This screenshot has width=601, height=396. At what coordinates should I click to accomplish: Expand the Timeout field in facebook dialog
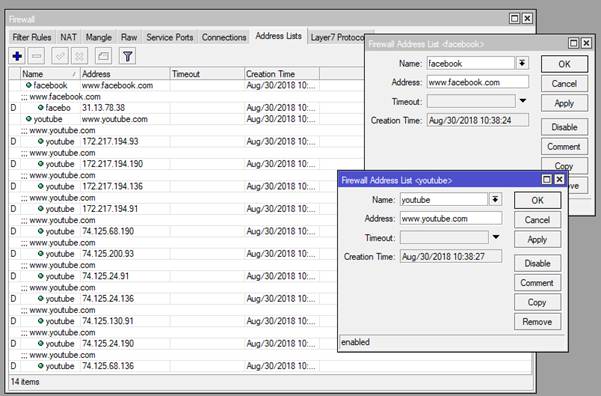[x=523, y=101]
